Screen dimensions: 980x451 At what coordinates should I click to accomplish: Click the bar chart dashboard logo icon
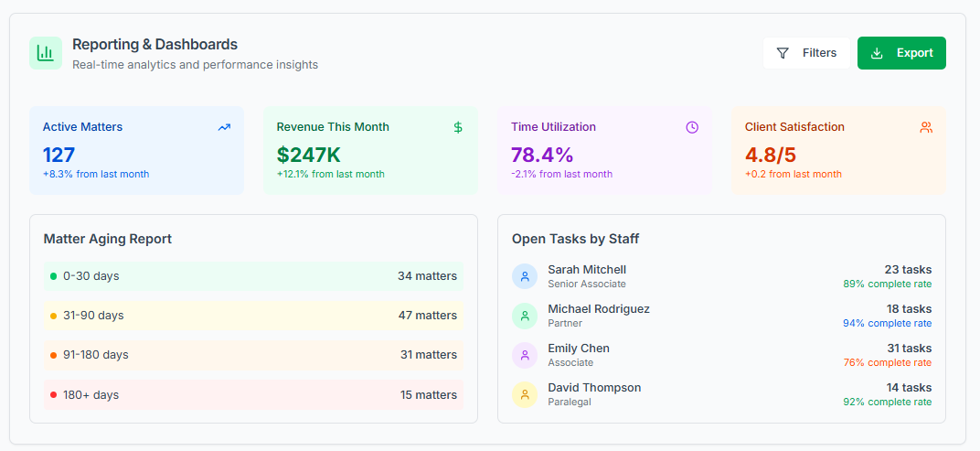click(45, 53)
